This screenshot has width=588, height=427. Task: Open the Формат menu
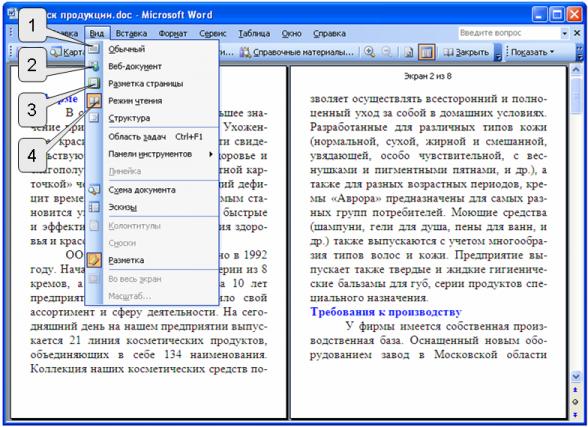click(173, 33)
